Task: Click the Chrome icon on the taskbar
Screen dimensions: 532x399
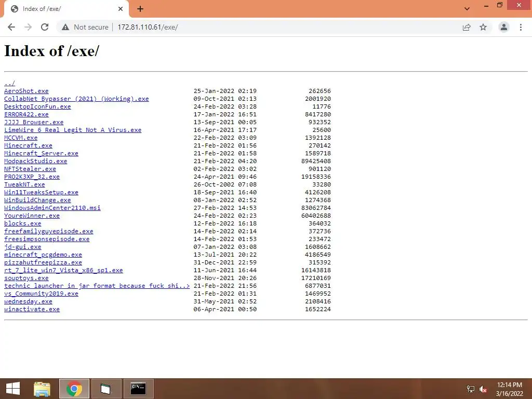Action: click(74, 389)
